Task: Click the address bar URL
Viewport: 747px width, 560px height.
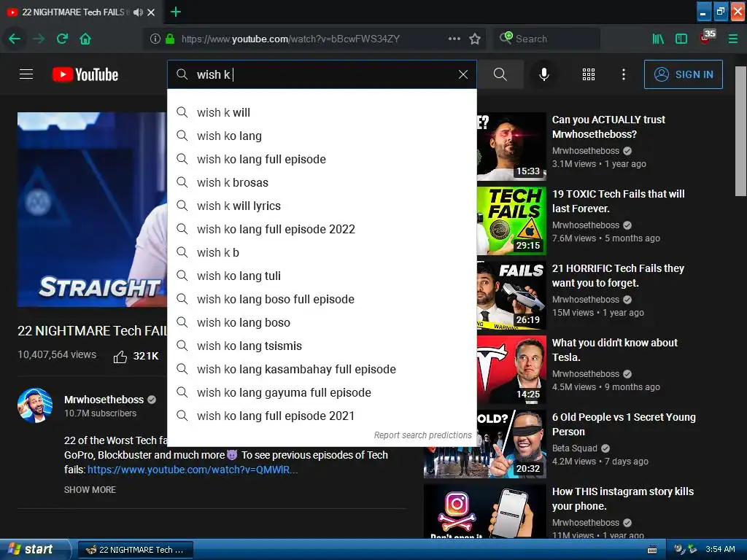Action: tap(290, 39)
